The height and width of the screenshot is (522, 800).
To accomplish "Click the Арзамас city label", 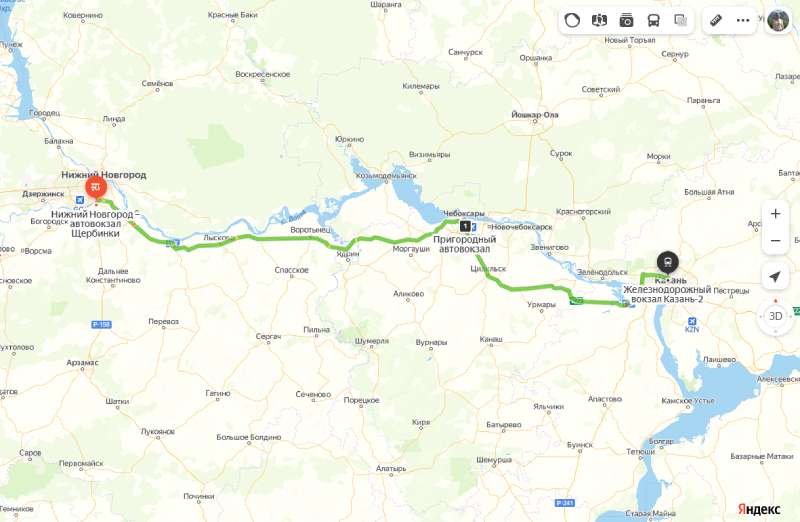I will click(x=82, y=363).
